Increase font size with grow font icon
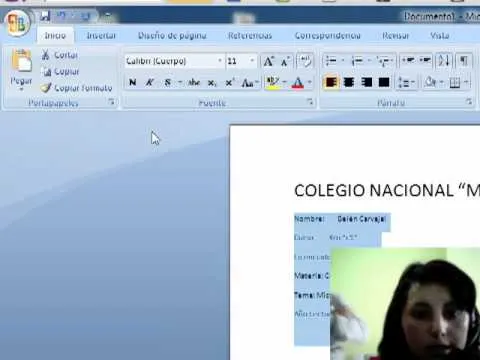Screen dimensions: 480x360 pyautogui.click(x=269, y=61)
